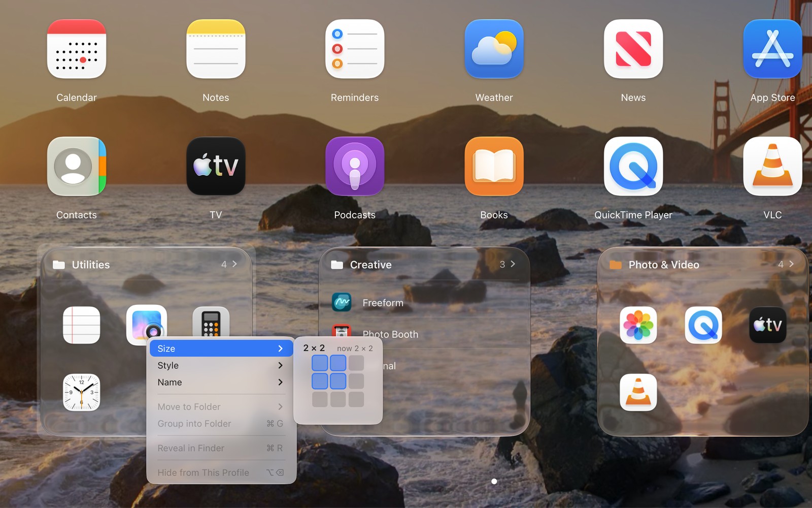
Task: Click the Creative folder title
Action: coord(371,265)
